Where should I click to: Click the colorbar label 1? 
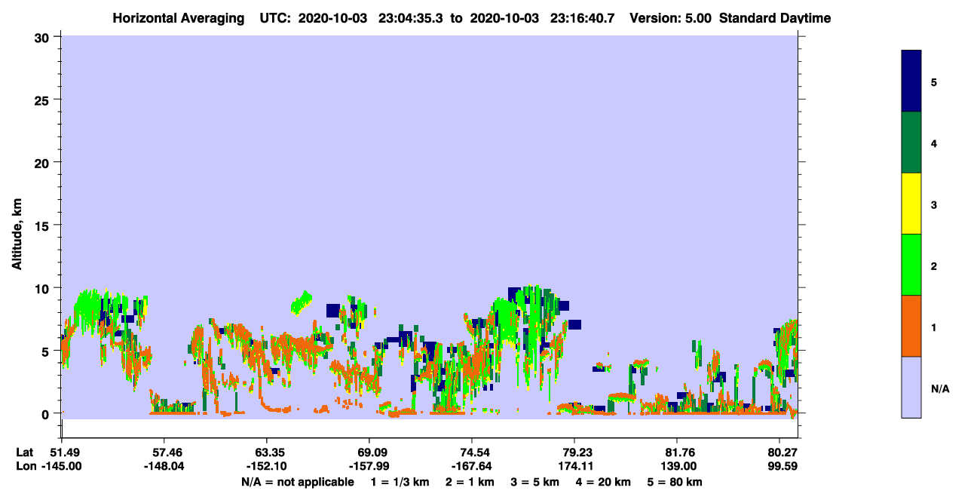934,327
